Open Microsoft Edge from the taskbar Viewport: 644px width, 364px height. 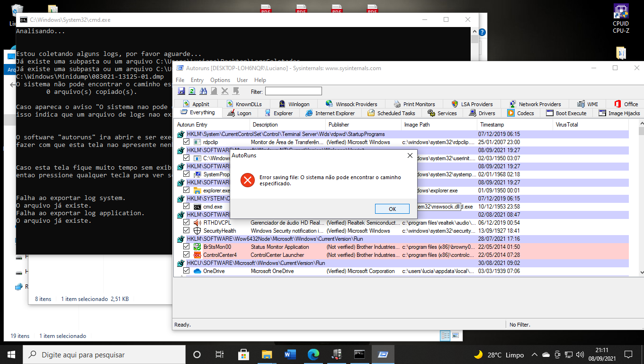(x=313, y=355)
